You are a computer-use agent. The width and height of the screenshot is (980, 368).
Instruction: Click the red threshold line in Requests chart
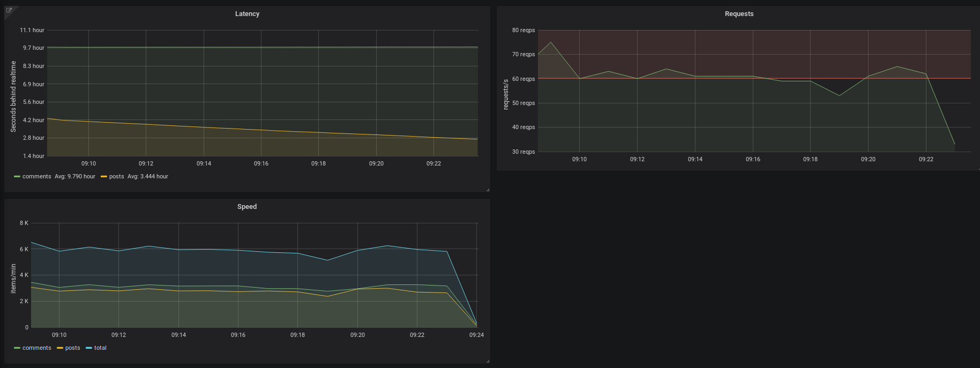point(754,79)
